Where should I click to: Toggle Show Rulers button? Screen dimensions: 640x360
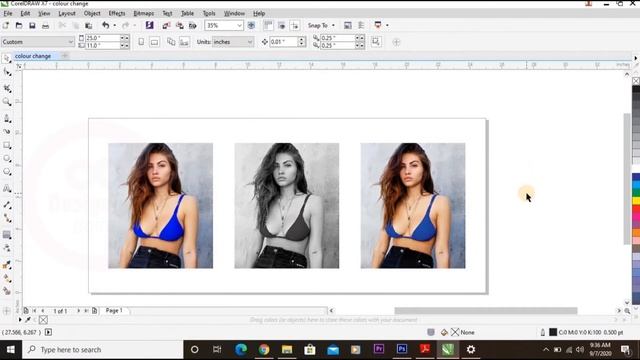[268, 25]
